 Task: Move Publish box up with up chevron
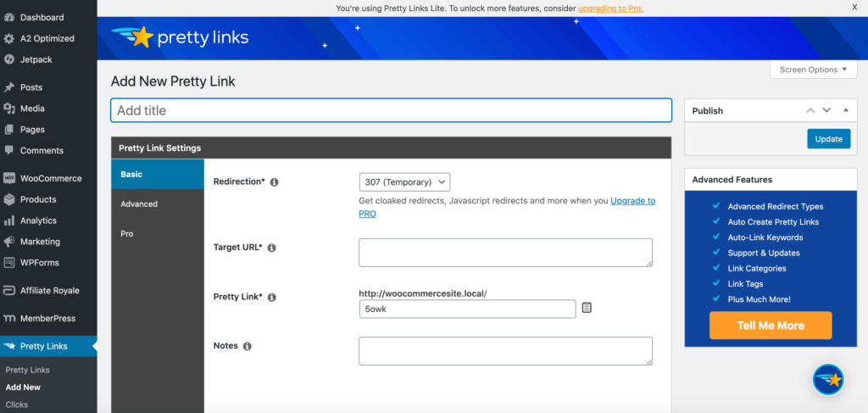click(x=810, y=110)
